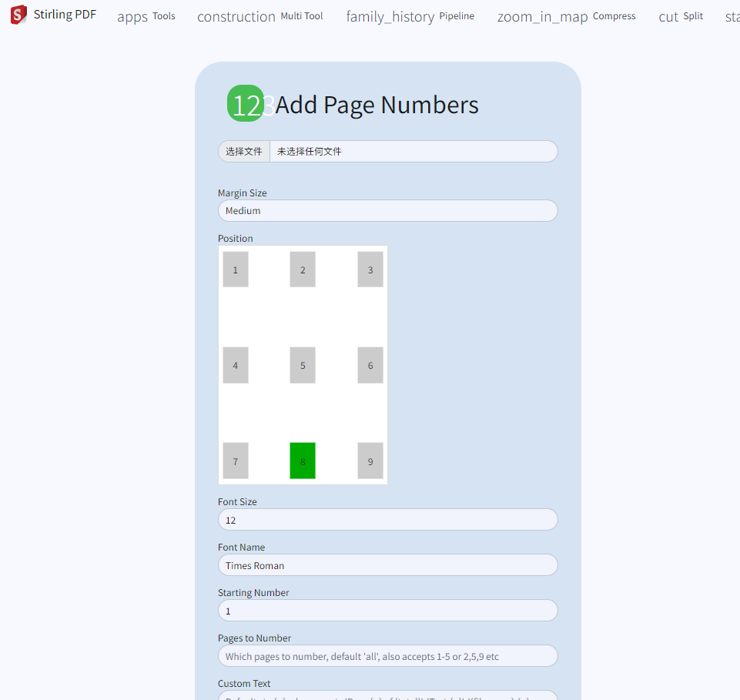Focus the Pages to Number field

[x=387, y=656]
